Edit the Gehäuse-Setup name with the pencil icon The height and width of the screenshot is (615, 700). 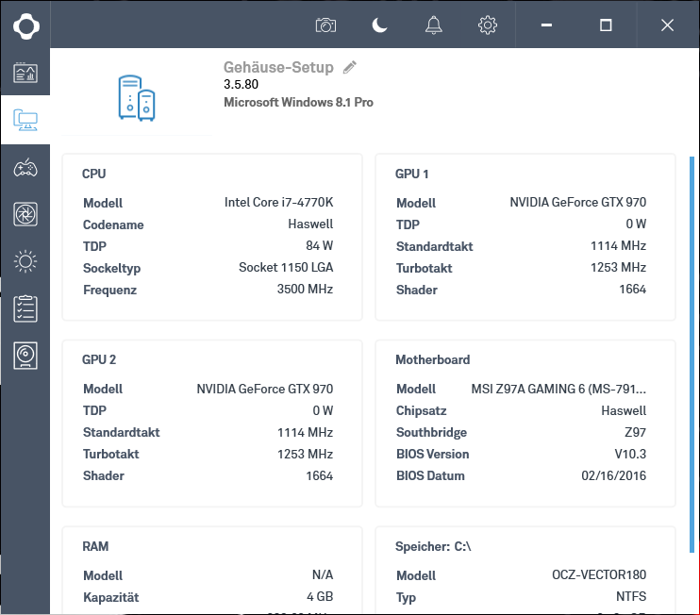350,67
